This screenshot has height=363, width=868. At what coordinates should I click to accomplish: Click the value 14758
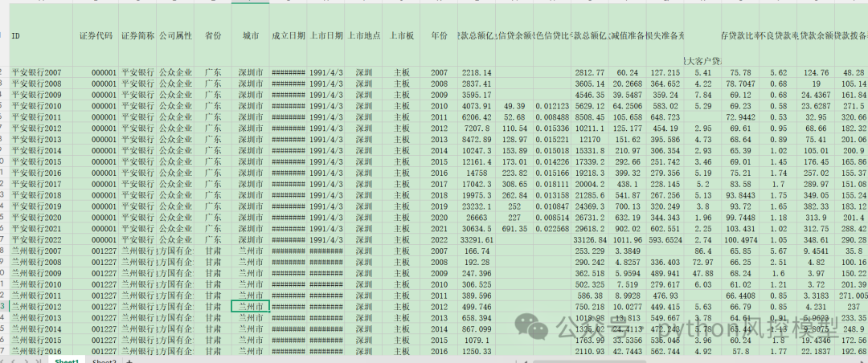click(477, 173)
